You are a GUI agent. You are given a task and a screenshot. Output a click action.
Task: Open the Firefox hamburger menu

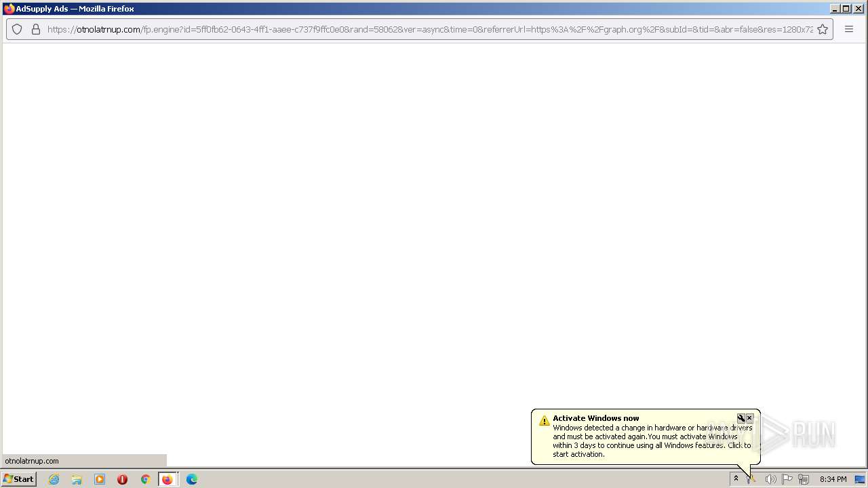849,29
